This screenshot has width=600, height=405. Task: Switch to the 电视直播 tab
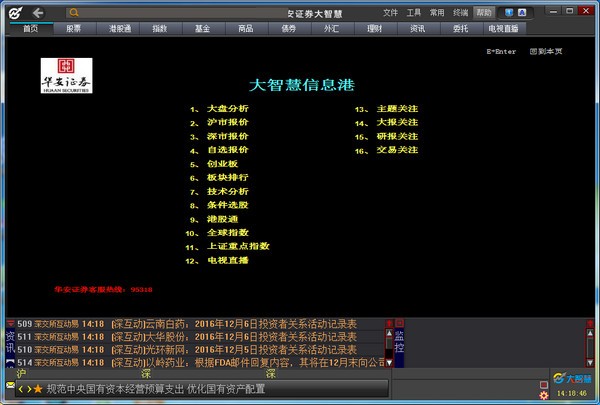coord(504,29)
